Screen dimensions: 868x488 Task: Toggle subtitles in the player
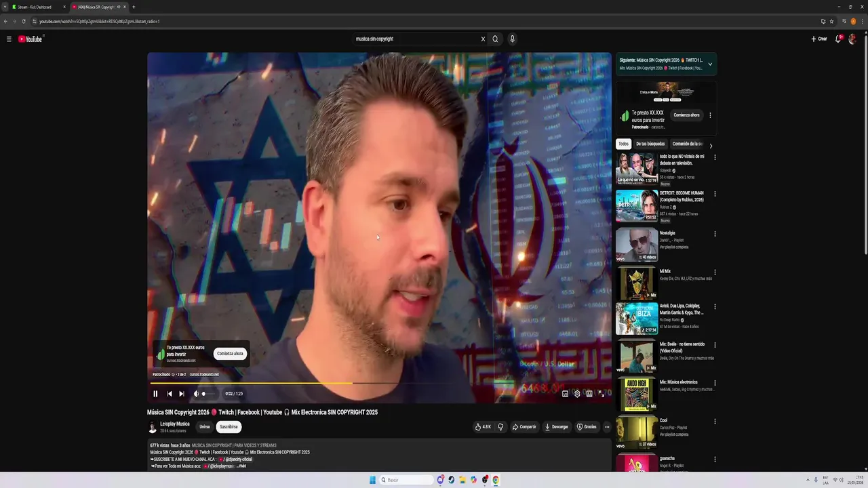click(565, 394)
